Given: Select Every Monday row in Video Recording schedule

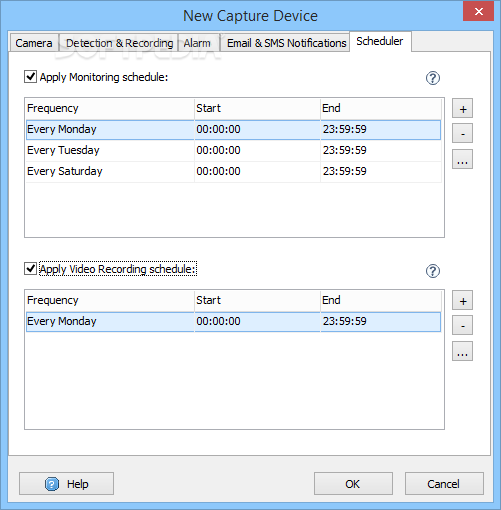Looking at the screenshot, I should 233,322.
